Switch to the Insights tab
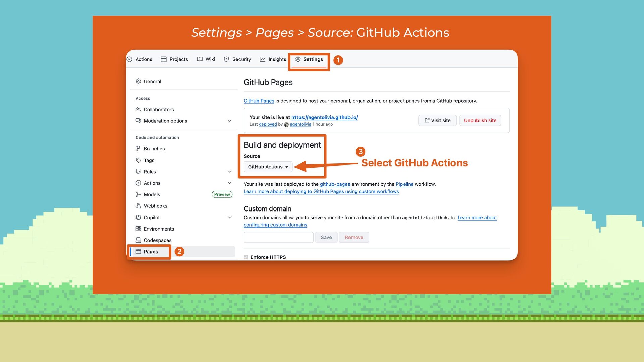 [x=273, y=59]
